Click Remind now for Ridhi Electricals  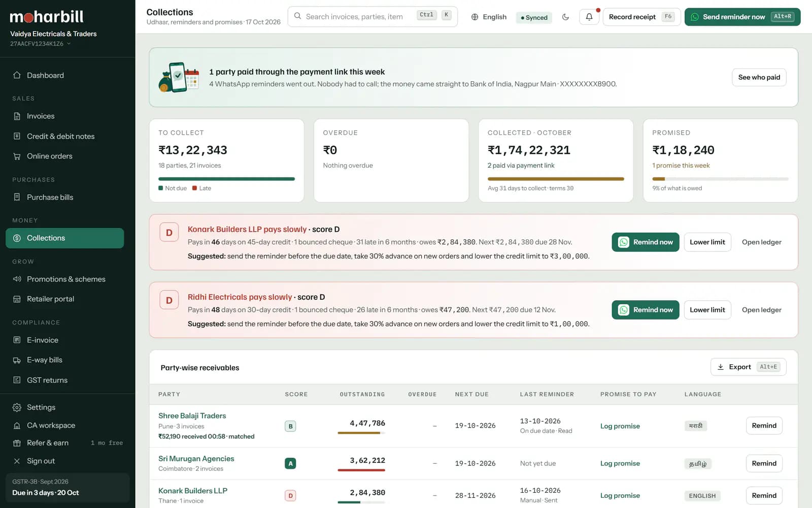tap(645, 310)
